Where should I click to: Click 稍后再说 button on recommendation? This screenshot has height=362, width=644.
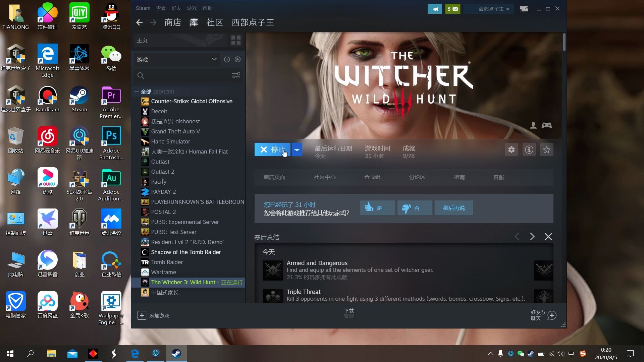pyautogui.click(x=453, y=208)
